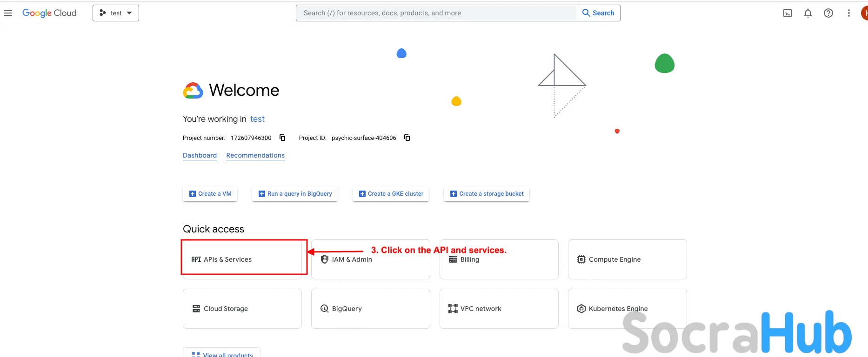Click the search resources input field

click(436, 13)
